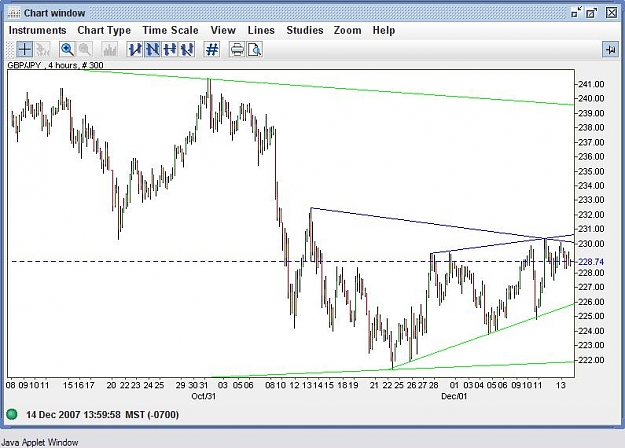Click the 228.74 current price marker
The height and width of the screenshot is (448, 625).
pos(591,262)
